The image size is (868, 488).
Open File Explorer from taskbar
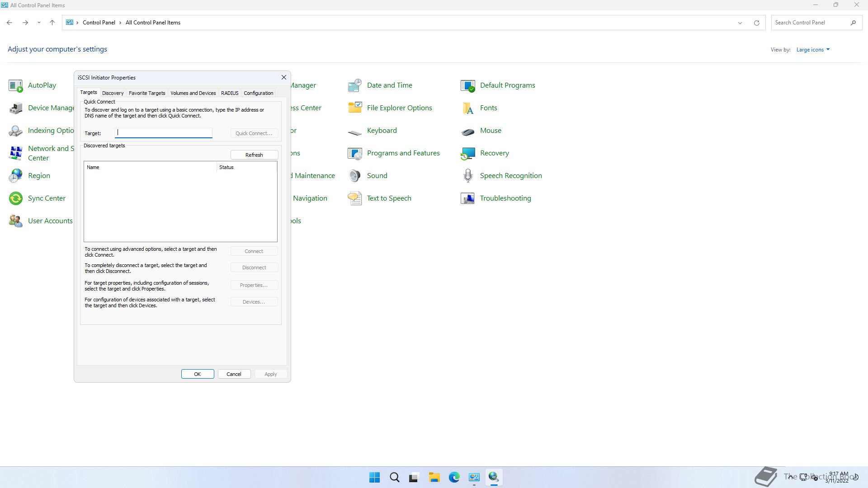coord(434,477)
